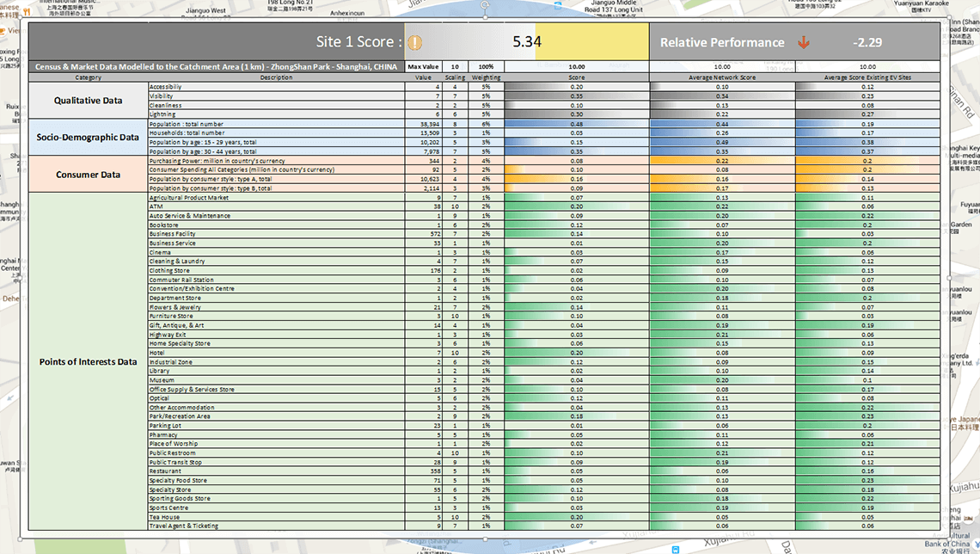
Task: Click the households value 13,509
Action: click(x=431, y=132)
